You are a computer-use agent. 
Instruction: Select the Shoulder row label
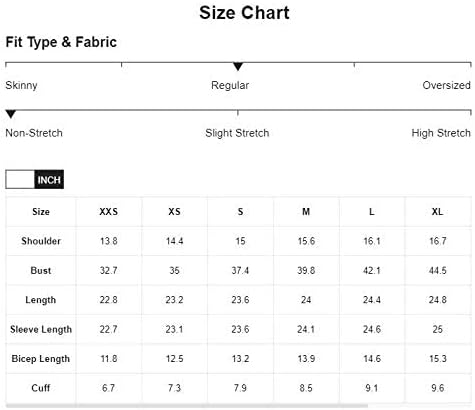tap(41, 241)
